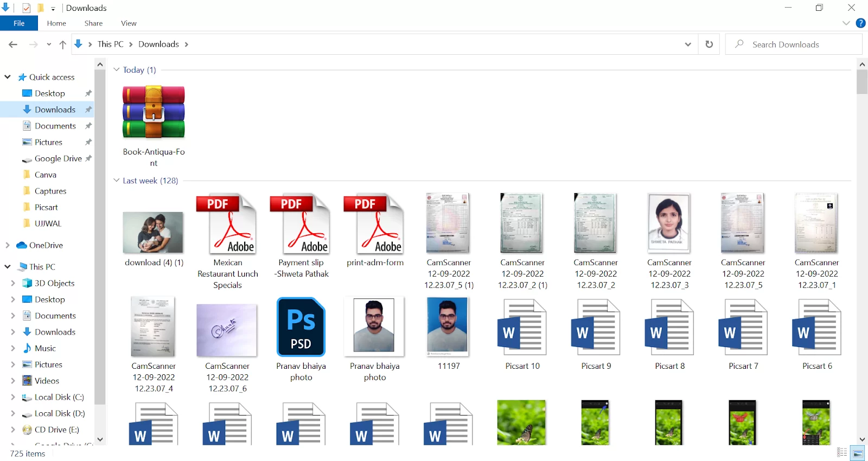Screen dimensions: 868x461
Task: Open CD Drive (E:) in navigation pane
Action: pos(56,430)
